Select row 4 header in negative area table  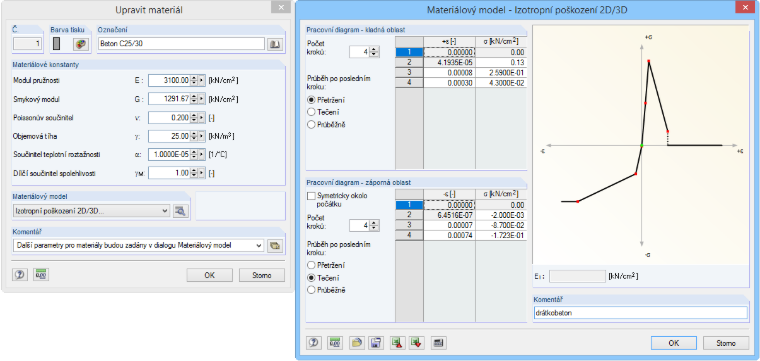pos(410,235)
